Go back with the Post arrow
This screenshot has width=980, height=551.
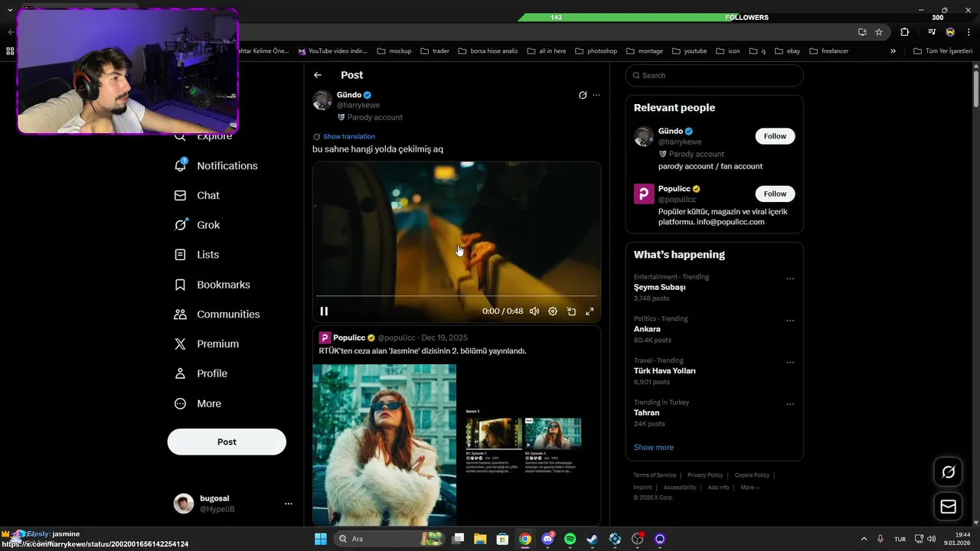tap(318, 75)
